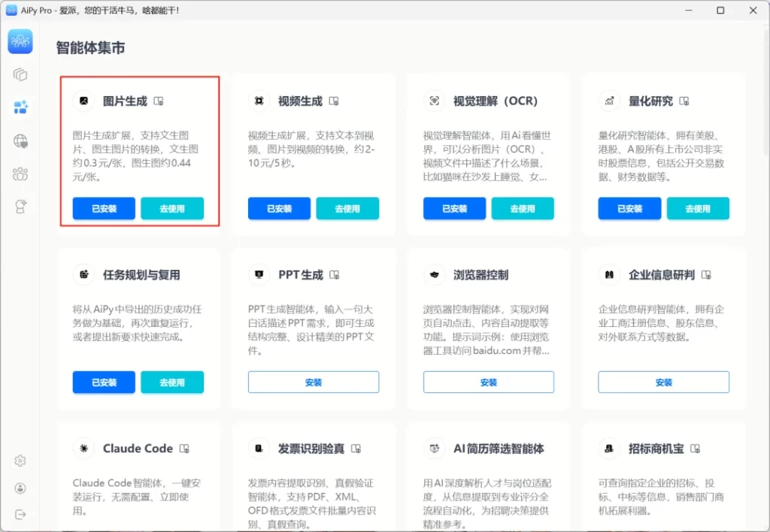Viewport: 770px width, 532px height.
Task: Click the user account avatar icon
Action: tap(20, 488)
